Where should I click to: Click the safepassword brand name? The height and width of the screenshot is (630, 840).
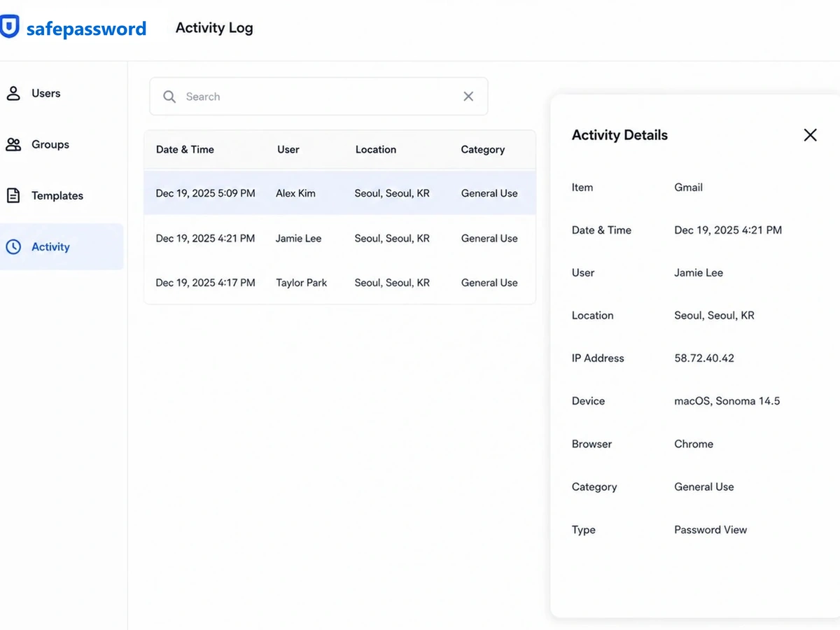[86, 29]
